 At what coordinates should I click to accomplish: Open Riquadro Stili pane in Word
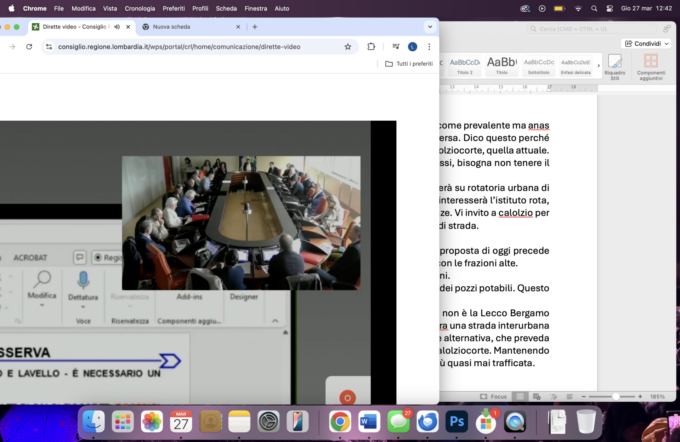(x=615, y=65)
